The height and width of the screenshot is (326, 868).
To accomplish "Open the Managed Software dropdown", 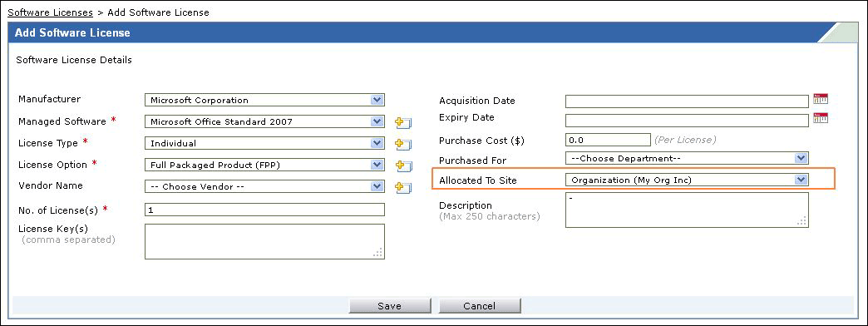I will (264, 121).
